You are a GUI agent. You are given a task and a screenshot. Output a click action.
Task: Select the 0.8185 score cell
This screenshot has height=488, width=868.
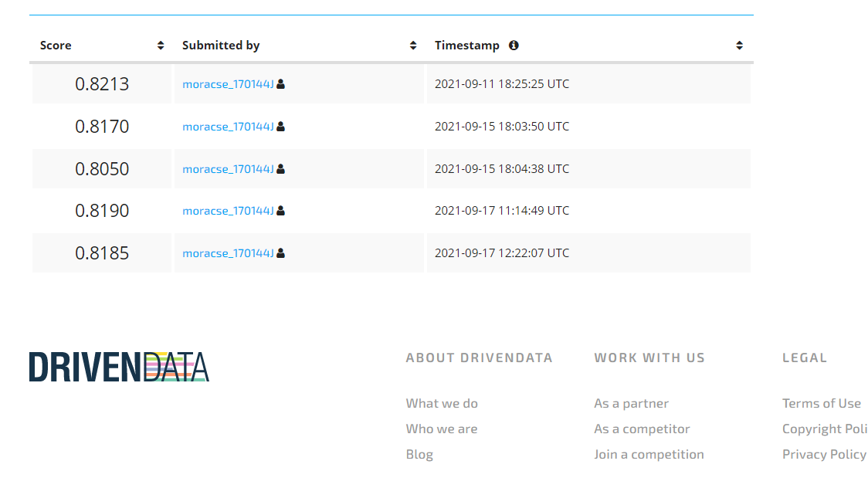point(102,252)
